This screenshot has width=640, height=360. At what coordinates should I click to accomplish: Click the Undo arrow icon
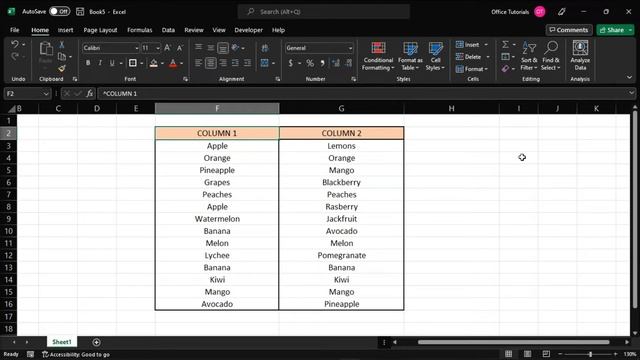tap(15, 44)
